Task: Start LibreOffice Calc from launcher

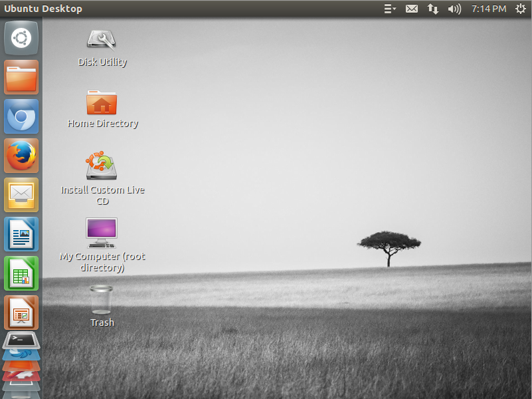Action: coord(21,273)
